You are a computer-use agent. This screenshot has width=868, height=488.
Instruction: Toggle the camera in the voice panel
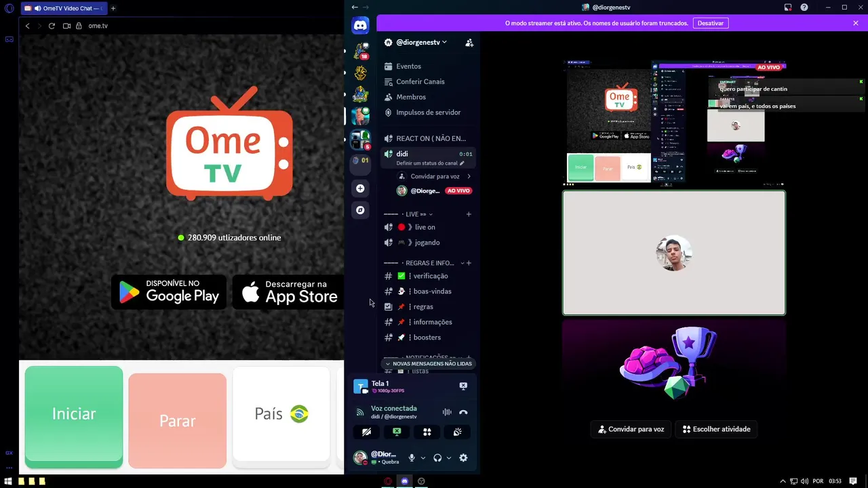(367, 432)
